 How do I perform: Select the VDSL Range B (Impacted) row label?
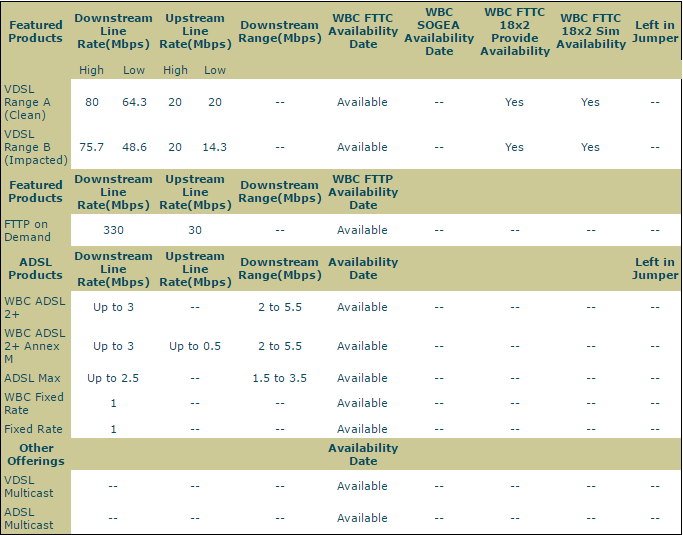[x=36, y=147]
